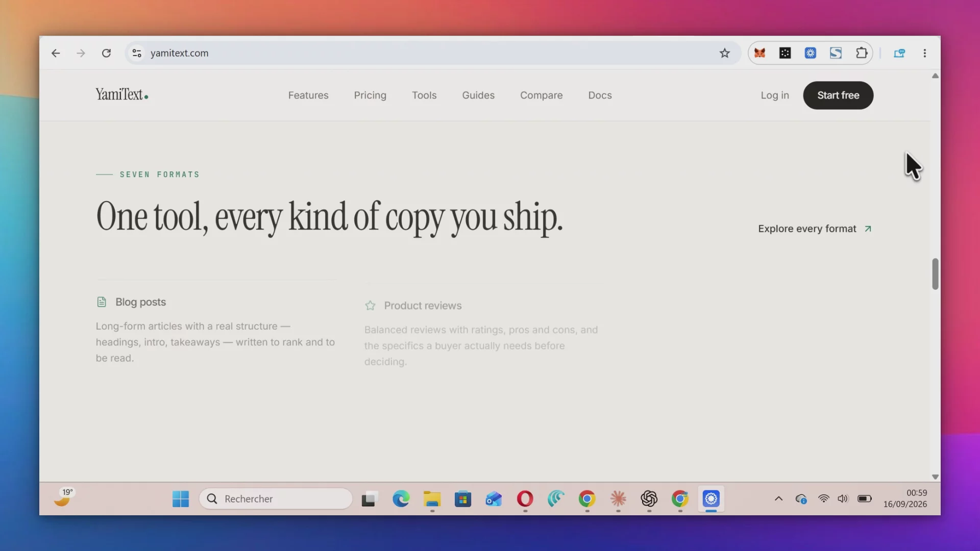Open the Features nav item
This screenshot has height=551, width=980.
pos(308,95)
